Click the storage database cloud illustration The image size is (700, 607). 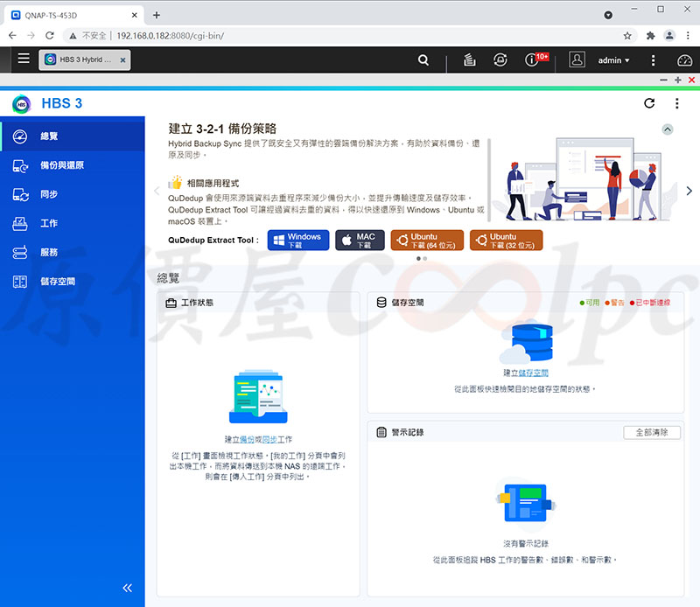click(526, 342)
